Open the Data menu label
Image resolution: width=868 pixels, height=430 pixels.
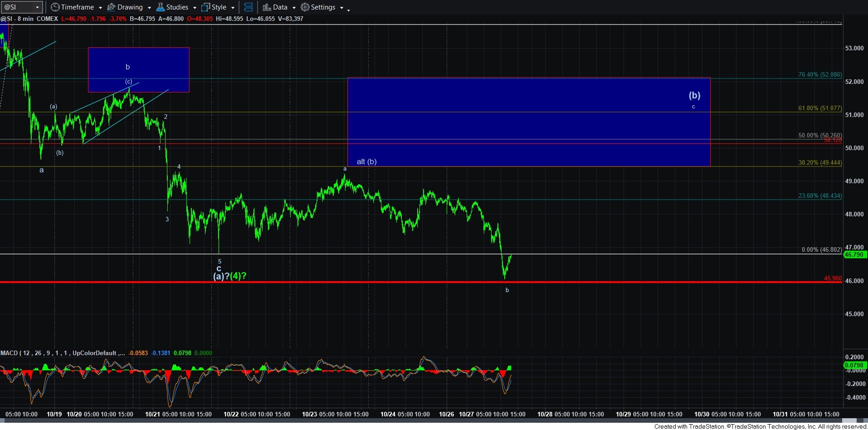click(x=280, y=7)
